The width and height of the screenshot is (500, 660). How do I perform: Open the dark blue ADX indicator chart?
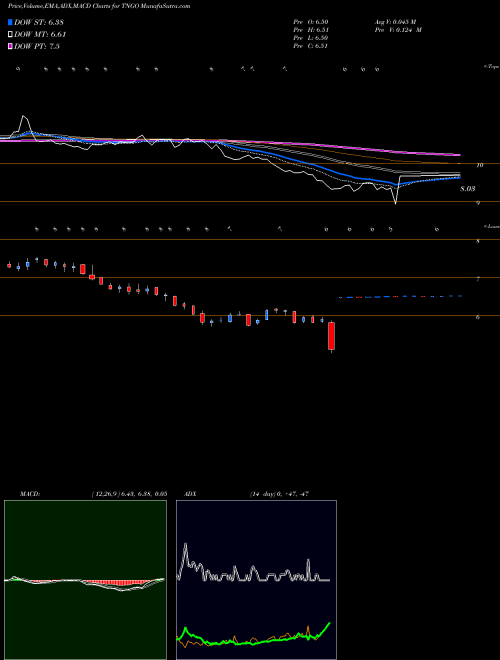tap(256, 580)
